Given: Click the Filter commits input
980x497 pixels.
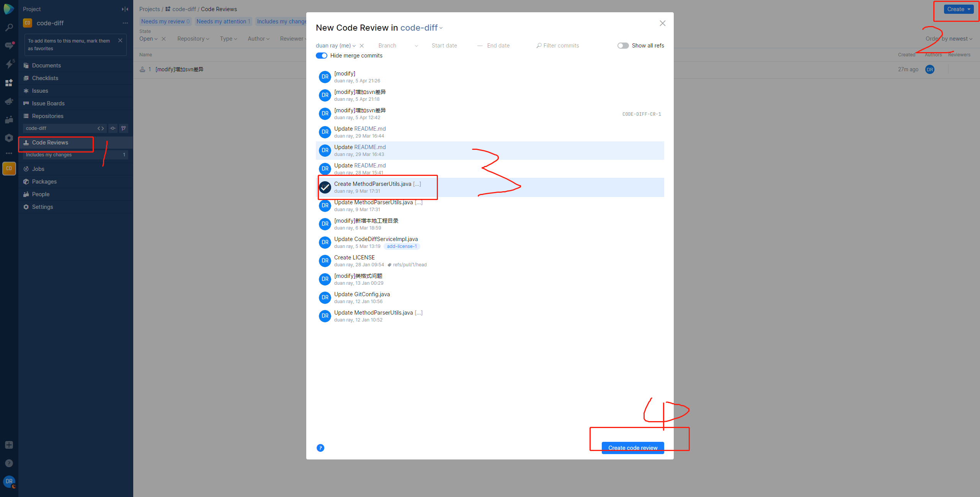Looking at the screenshot, I should tap(561, 46).
